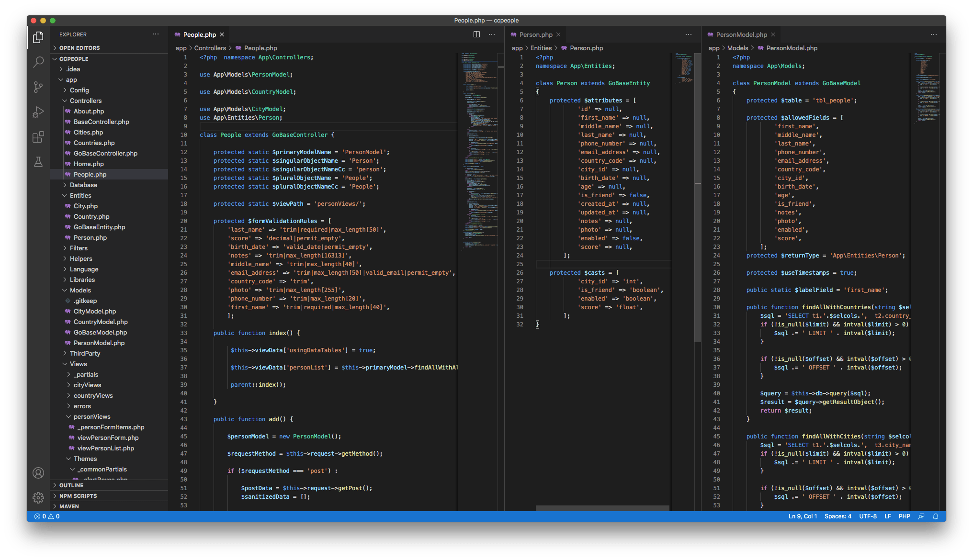Open the Manage gear icon
This screenshot has width=973, height=560.
point(38,498)
